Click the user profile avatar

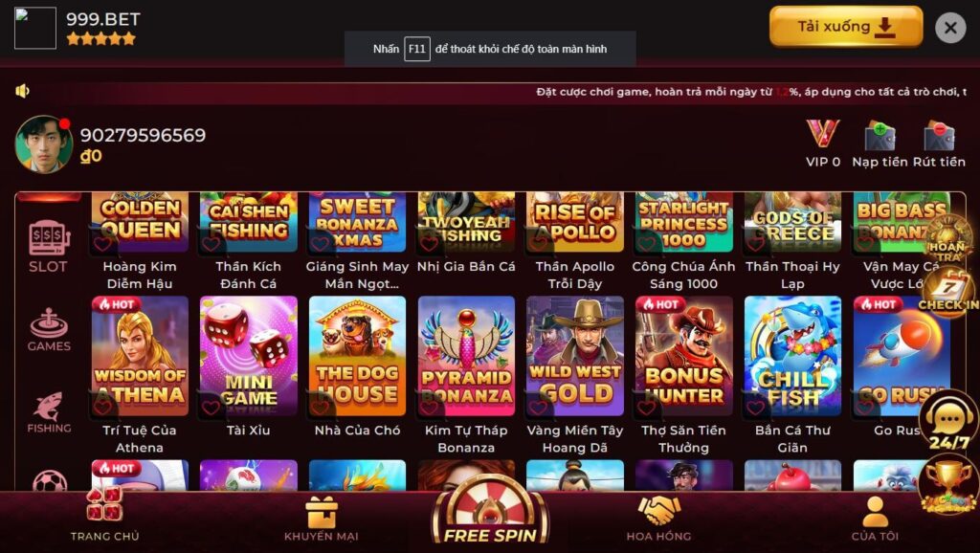click(44, 144)
